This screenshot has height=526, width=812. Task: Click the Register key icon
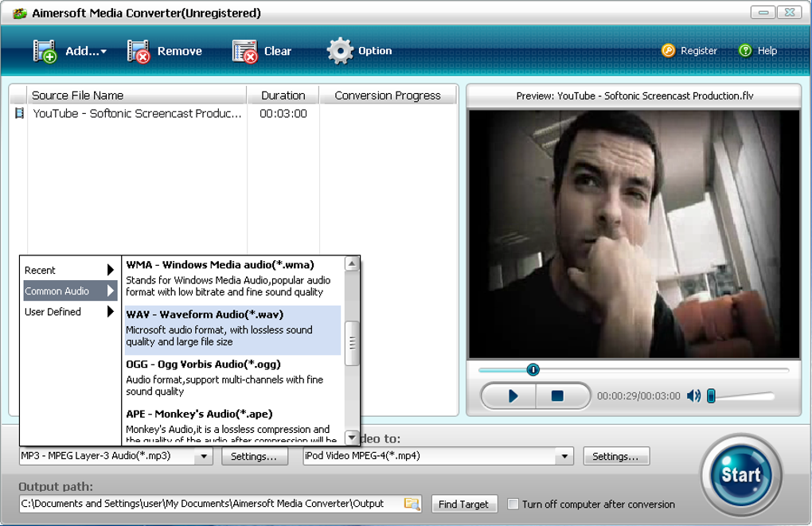coord(668,51)
